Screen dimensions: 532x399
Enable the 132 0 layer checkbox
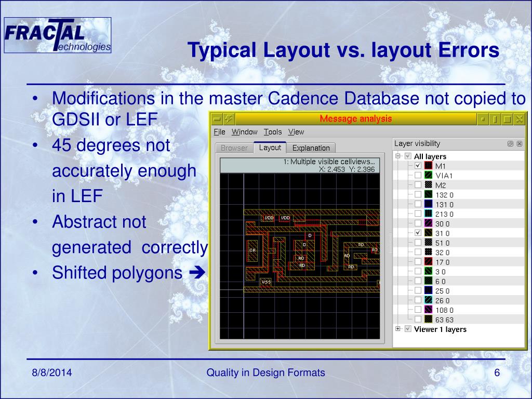coord(418,194)
